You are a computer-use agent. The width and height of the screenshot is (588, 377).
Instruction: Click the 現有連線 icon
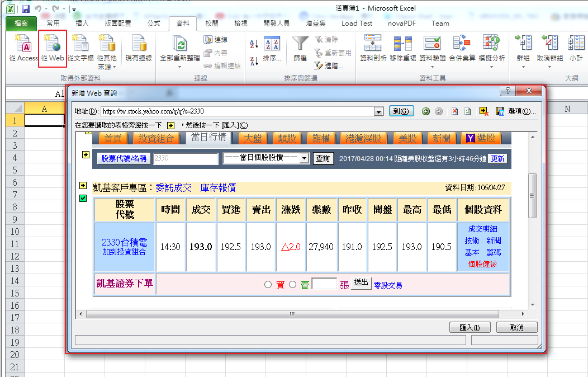139,48
